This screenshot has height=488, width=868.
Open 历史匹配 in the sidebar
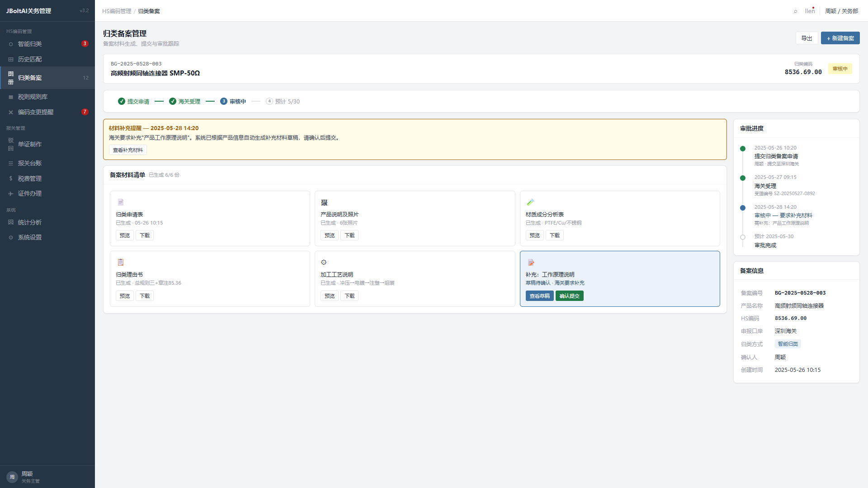(x=47, y=59)
